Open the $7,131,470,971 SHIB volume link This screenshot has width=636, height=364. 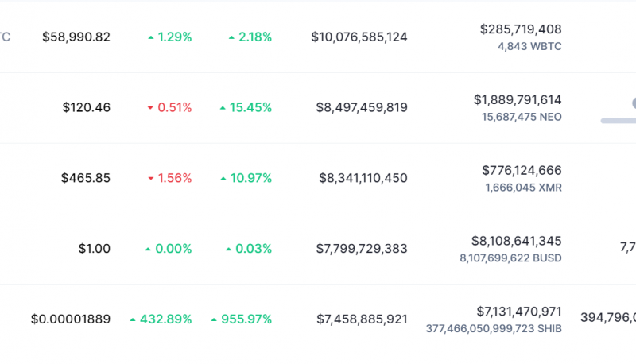pyautogui.click(x=518, y=311)
